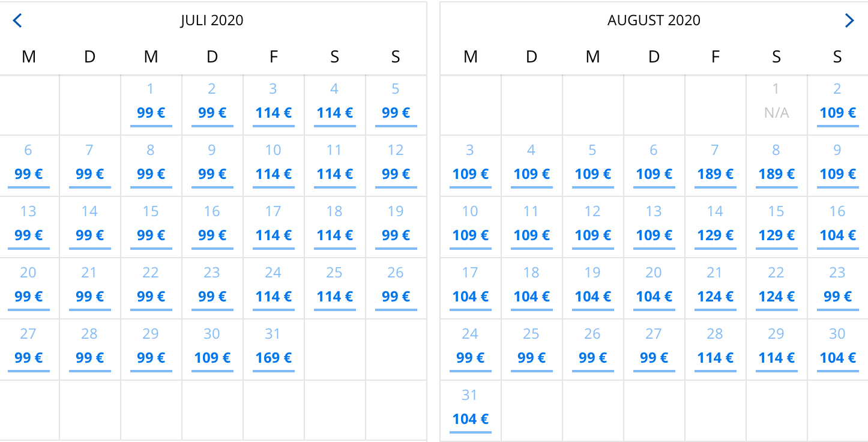The height and width of the screenshot is (442, 868).
Task: Pick July 25 date cell
Action: point(334,289)
